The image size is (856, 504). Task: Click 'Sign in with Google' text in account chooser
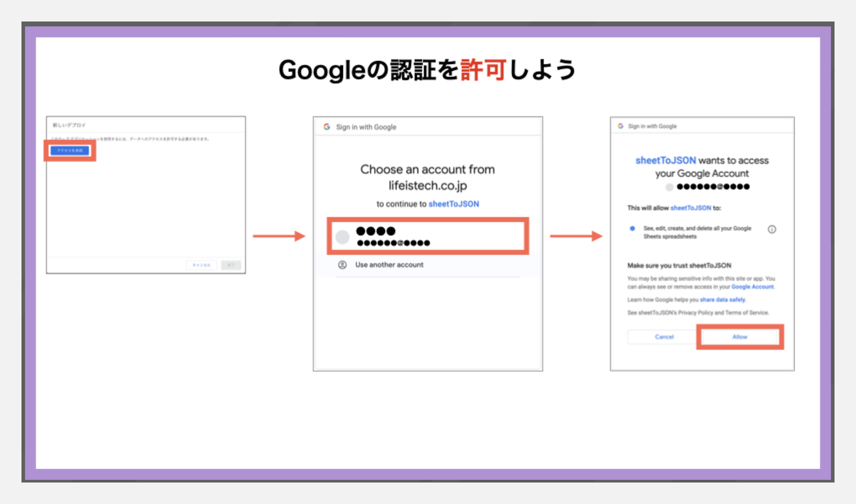click(366, 127)
